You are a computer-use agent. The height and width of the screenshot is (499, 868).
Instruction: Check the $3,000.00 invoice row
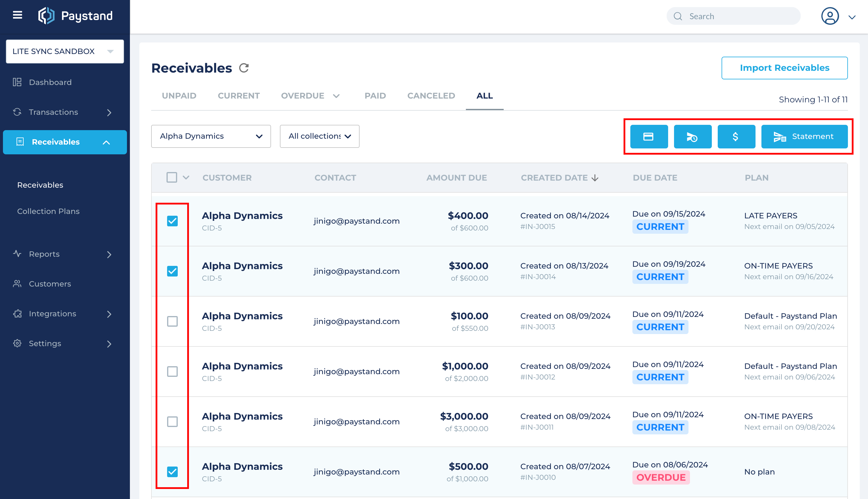pos(172,422)
